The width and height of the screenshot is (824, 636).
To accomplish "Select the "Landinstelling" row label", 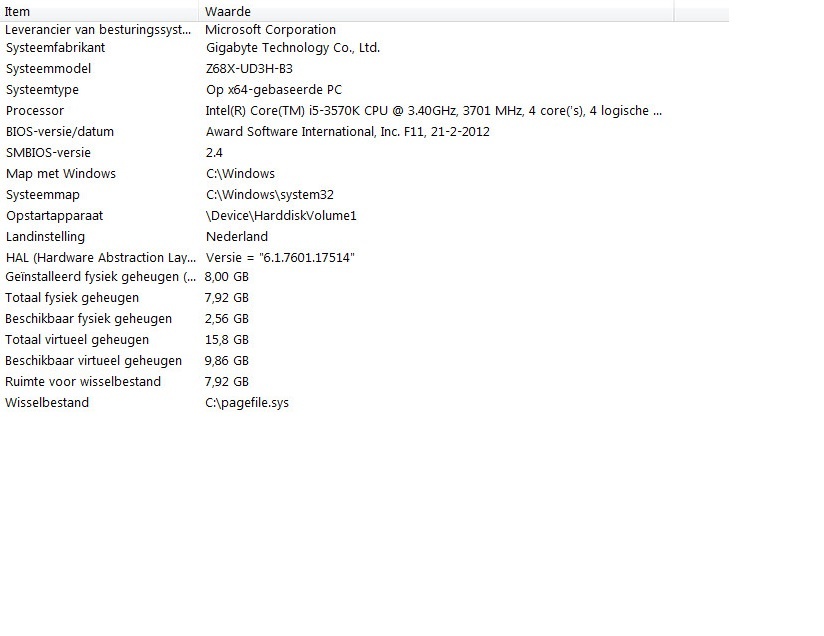I will 45,237.
